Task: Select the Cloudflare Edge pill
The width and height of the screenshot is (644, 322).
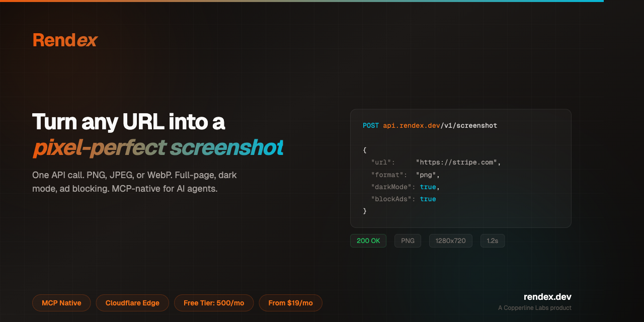Action: pos(132,303)
